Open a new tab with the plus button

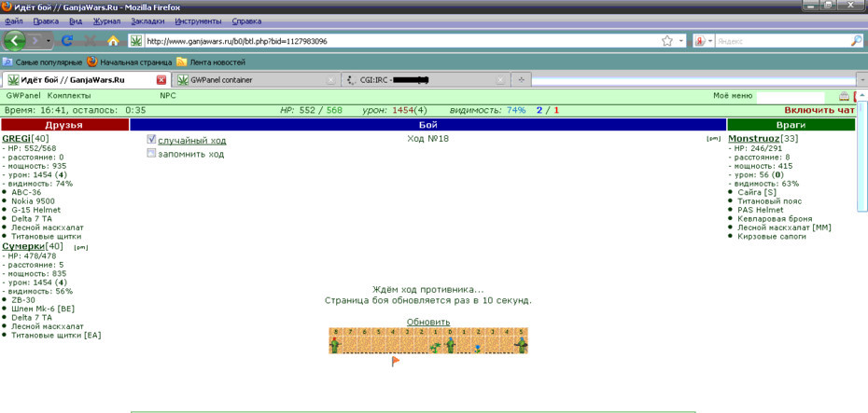521,80
